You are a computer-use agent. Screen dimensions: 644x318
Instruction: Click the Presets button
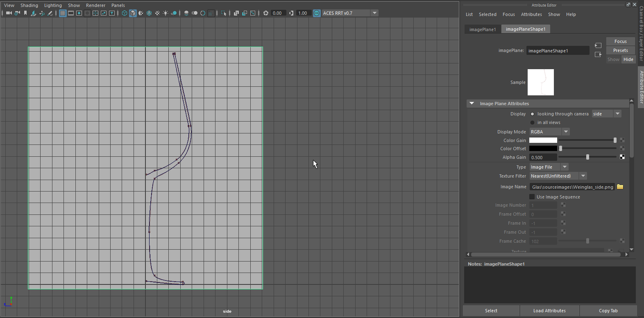click(x=620, y=50)
